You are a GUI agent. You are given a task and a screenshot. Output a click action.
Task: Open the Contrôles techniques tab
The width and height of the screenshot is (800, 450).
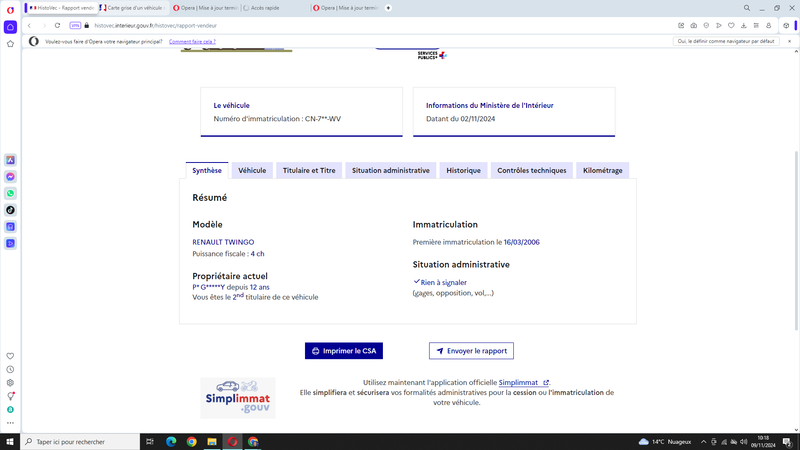pyautogui.click(x=532, y=170)
